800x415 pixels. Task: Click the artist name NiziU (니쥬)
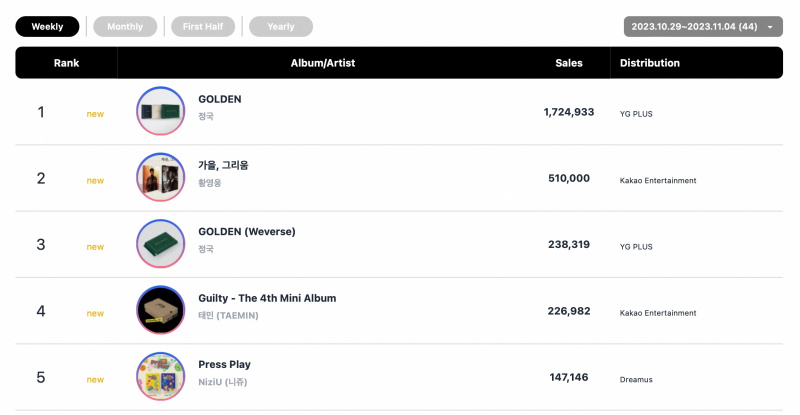point(223,382)
